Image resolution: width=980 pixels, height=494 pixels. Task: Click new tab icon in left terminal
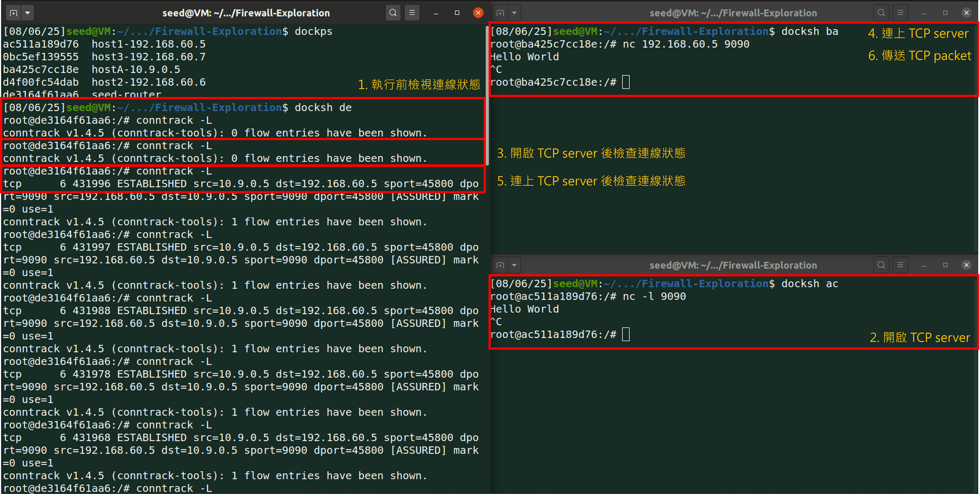[x=14, y=13]
